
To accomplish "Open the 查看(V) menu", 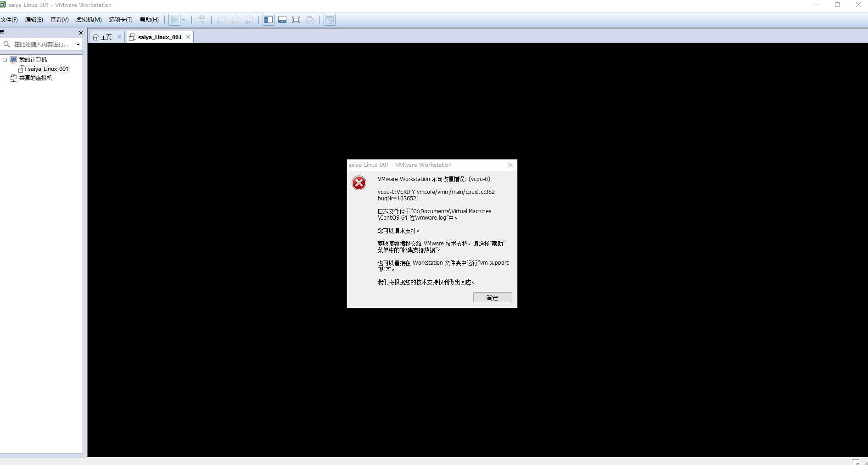I will [x=59, y=20].
